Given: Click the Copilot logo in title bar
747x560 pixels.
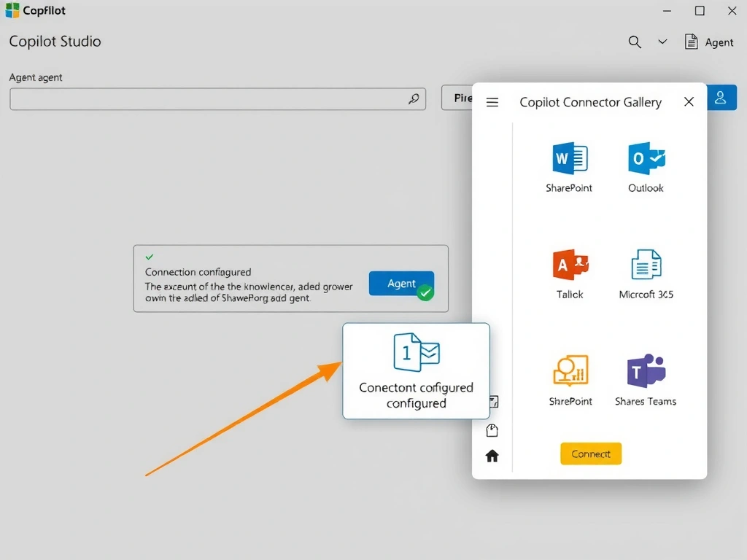Looking at the screenshot, I should 12,10.
